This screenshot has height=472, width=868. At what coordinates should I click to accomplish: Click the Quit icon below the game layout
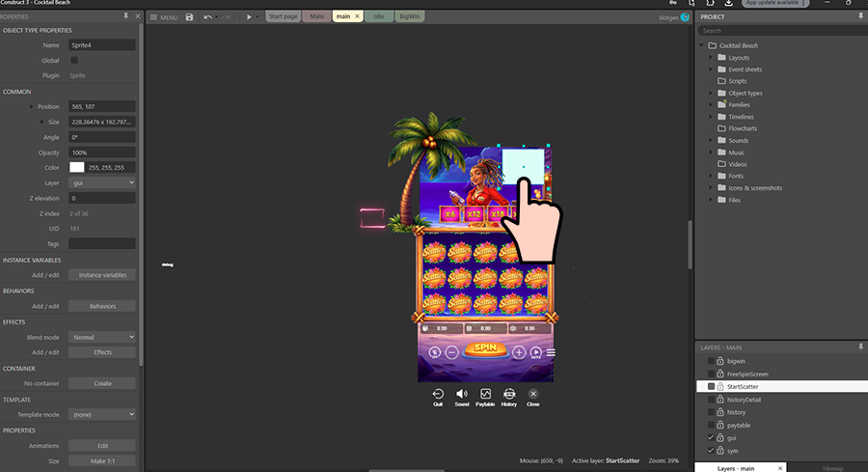438,394
